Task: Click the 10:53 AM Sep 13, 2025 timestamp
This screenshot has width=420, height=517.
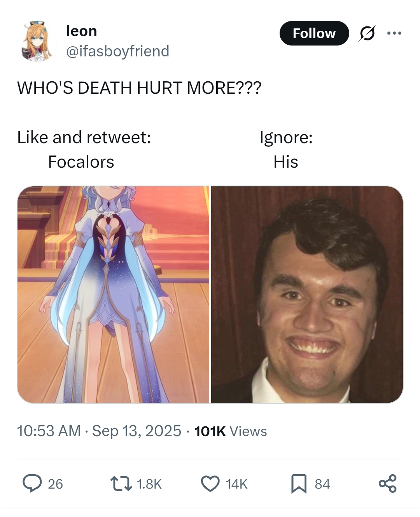Action: pyautogui.click(x=99, y=431)
